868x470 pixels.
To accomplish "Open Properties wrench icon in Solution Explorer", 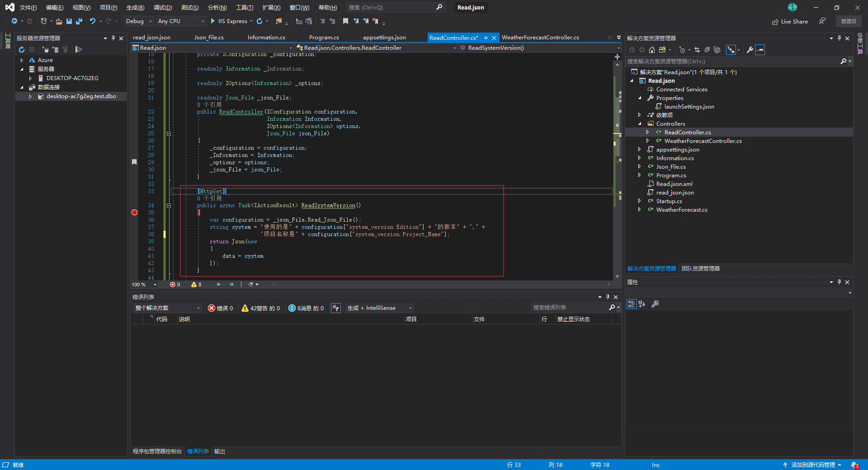I will tap(750, 50).
